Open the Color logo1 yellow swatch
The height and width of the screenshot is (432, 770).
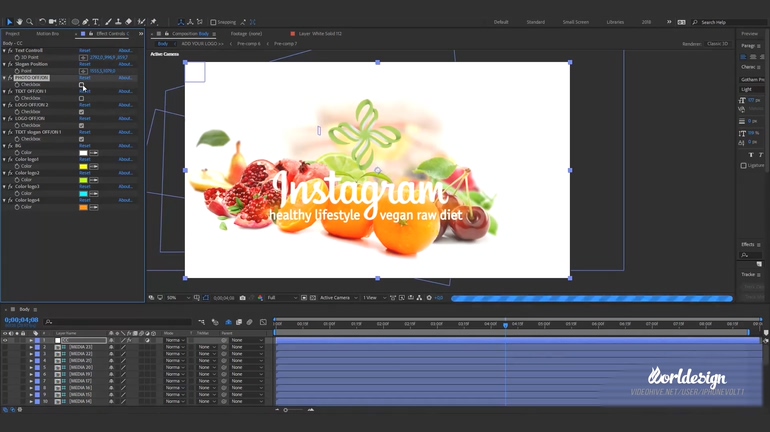83,166
